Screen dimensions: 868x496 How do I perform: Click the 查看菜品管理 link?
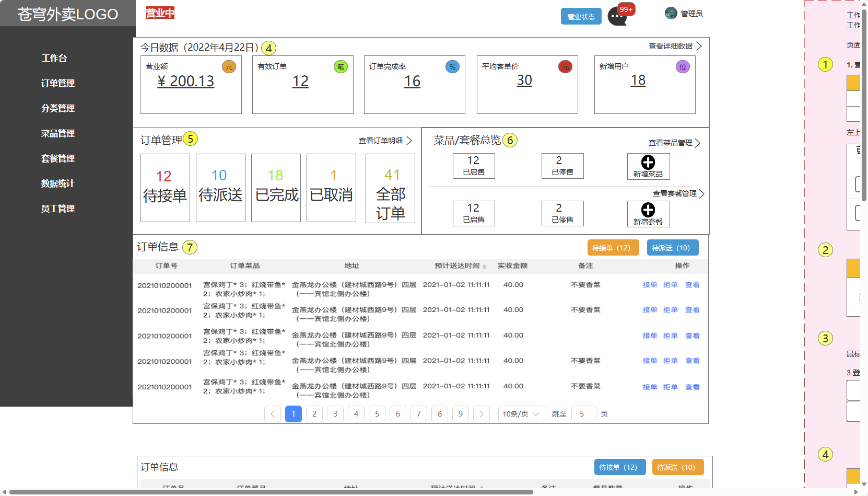pyautogui.click(x=671, y=143)
